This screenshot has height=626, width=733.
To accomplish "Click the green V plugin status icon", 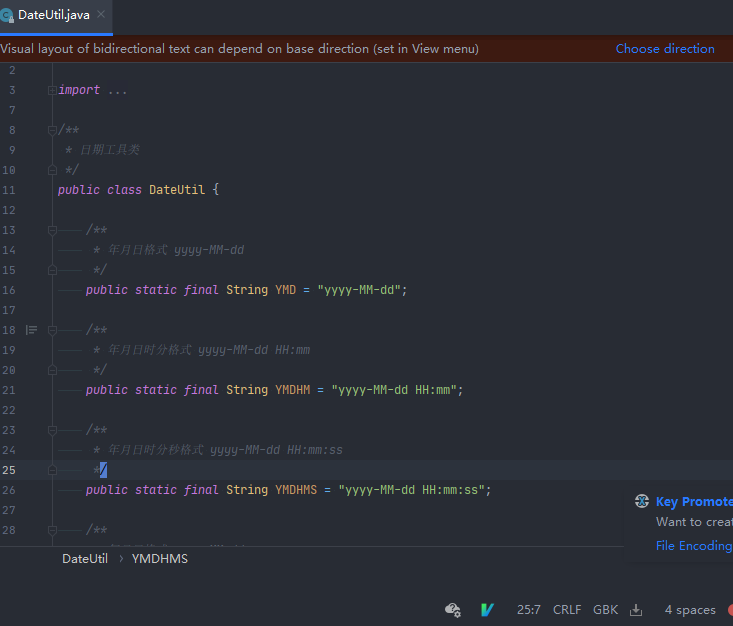I will [487, 610].
